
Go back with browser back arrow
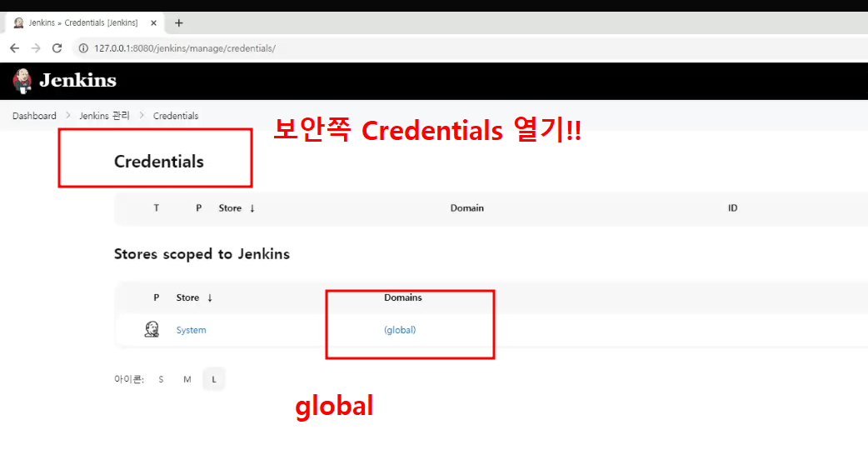coord(14,48)
